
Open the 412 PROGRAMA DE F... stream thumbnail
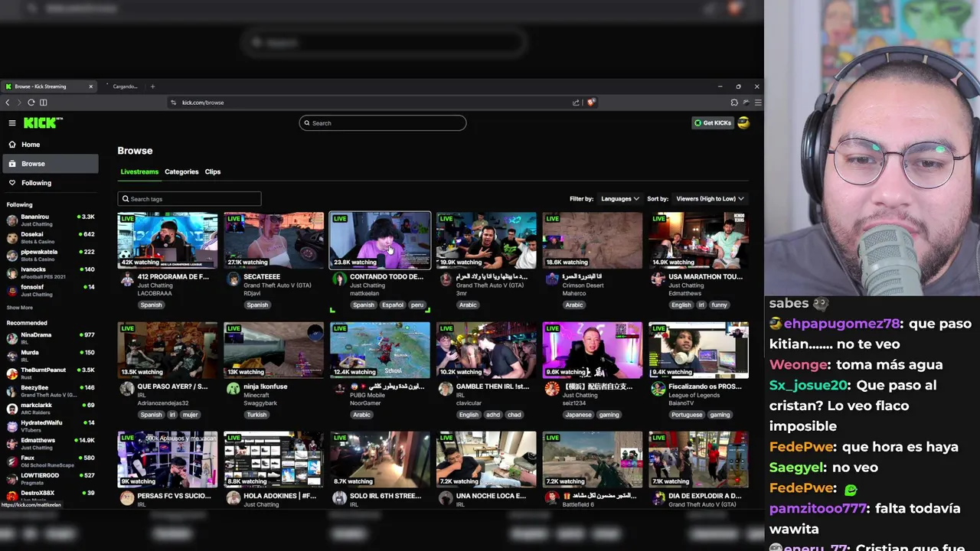(168, 240)
